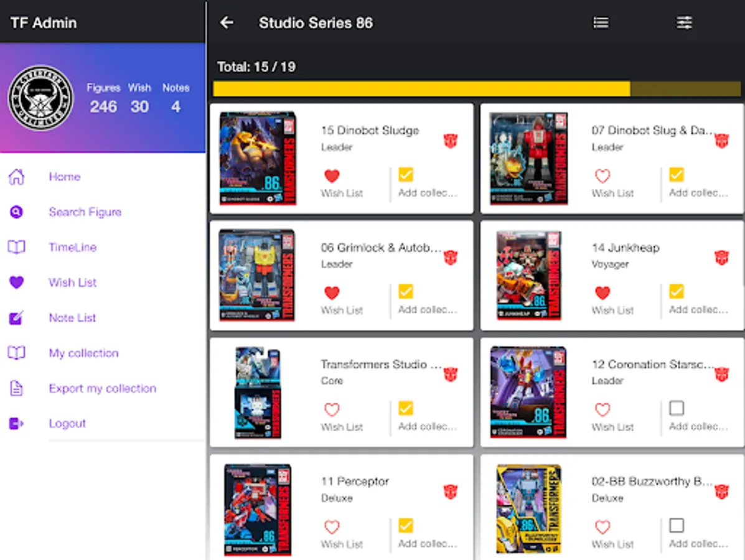Image resolution: width=745 pixels, height=560 pixels.
Task: Toggle wish list heart for 12 Coronation Starscream
Action: [602, 409]
